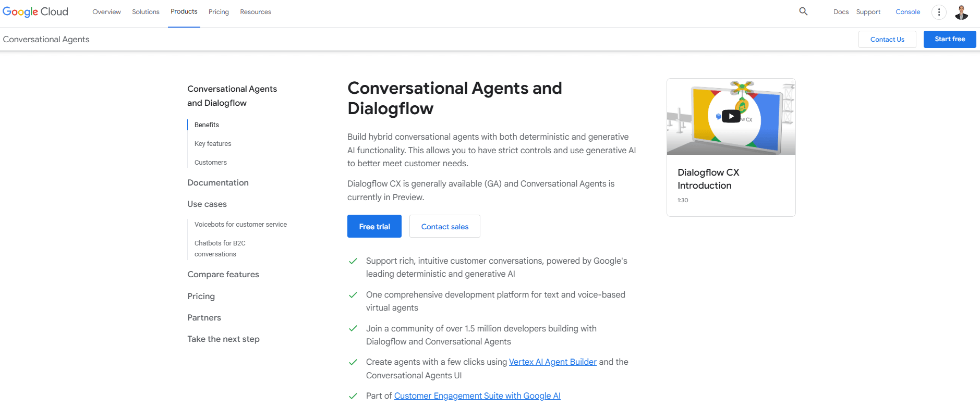Open Resources in top navigation
Image resolution: width=980 pixels, height=407 pixels.
coord(256,12)
